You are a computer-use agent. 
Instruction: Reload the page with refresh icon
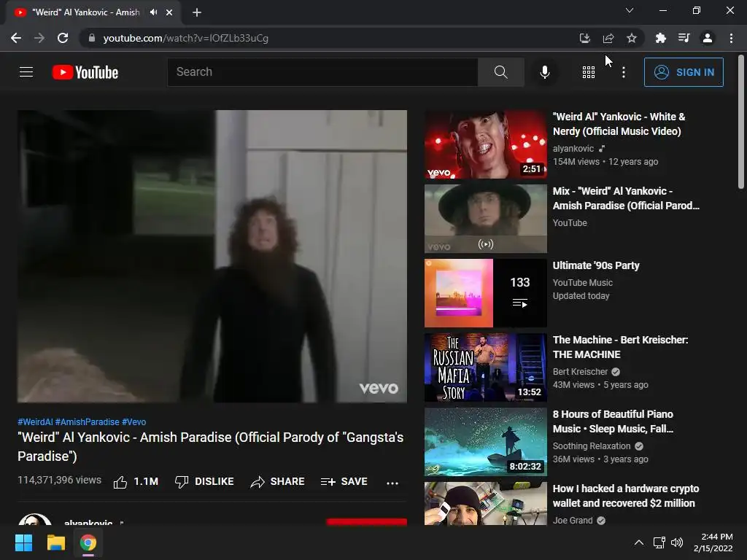(63, 38)
